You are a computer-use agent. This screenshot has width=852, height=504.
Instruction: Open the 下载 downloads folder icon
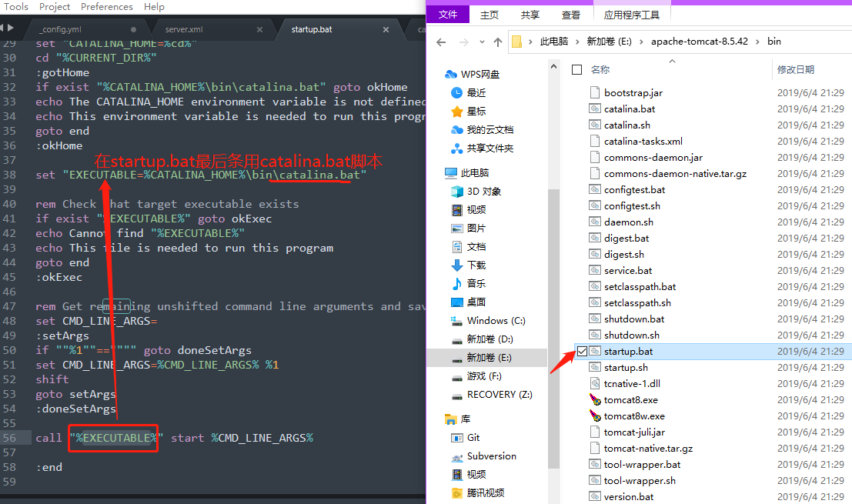tap(457, 265)
